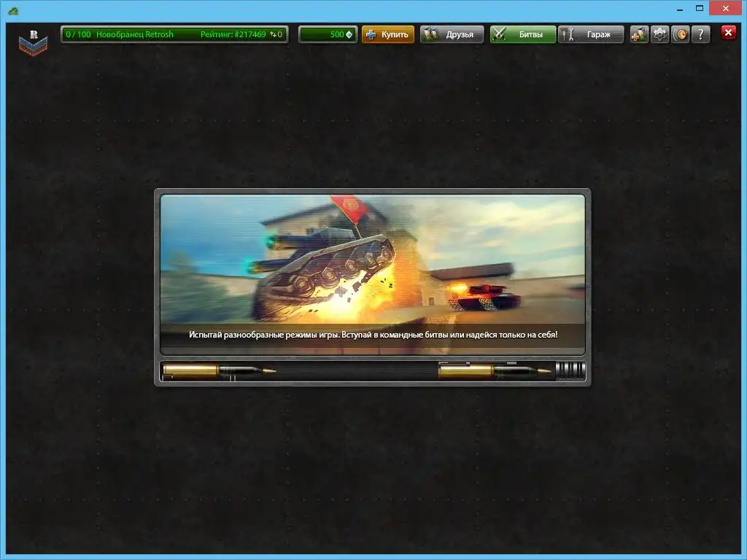Toggle the sound icon
The height and width of the screenshot is (560, 747).
[681, 34]
